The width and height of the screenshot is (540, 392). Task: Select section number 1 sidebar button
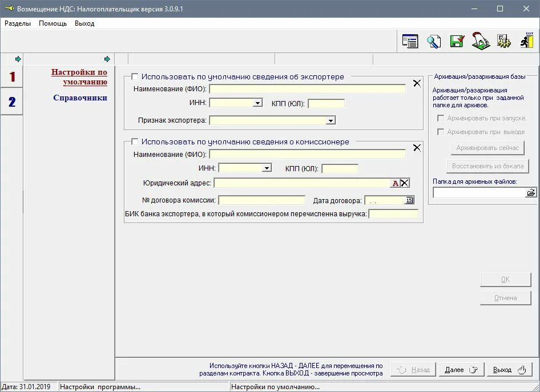coord(12,76)
